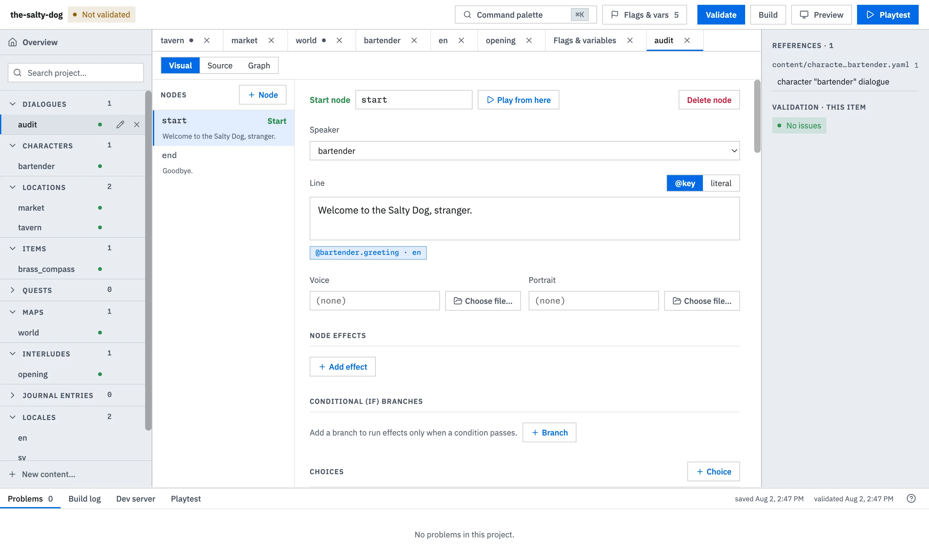Open the Dev server panel tab
Viewport: 929px width, 560px height.
point(136,498)
